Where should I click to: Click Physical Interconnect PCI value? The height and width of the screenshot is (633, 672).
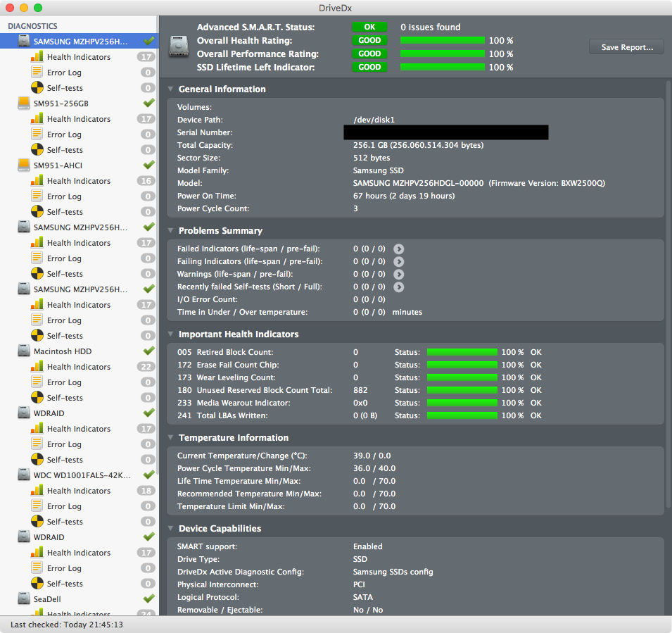(x=359, y=584)
